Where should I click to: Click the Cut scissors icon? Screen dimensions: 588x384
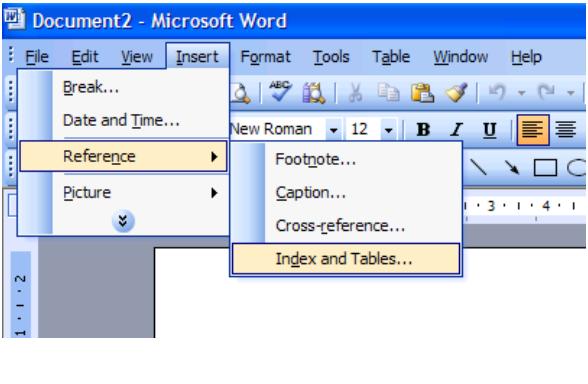click(x=355, y=93)
